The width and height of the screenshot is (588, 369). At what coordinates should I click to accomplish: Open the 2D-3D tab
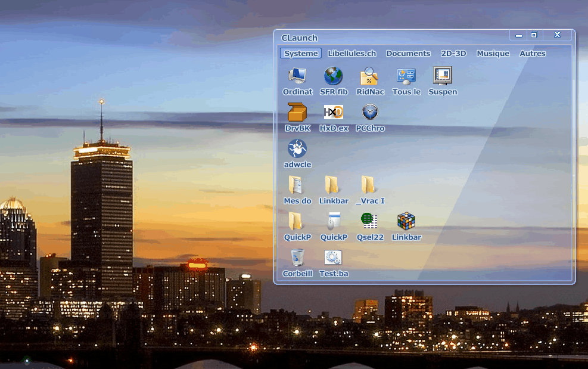tap(453, 53)
